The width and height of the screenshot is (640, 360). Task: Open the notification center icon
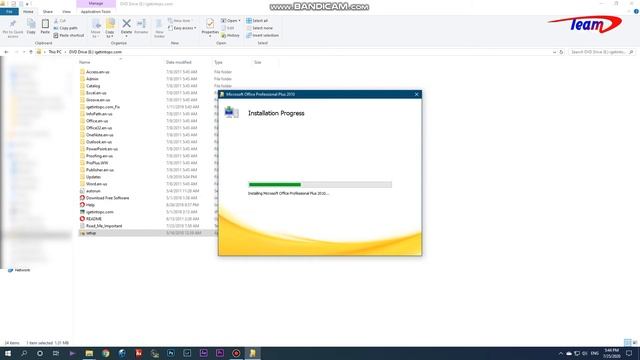[629, 353]
